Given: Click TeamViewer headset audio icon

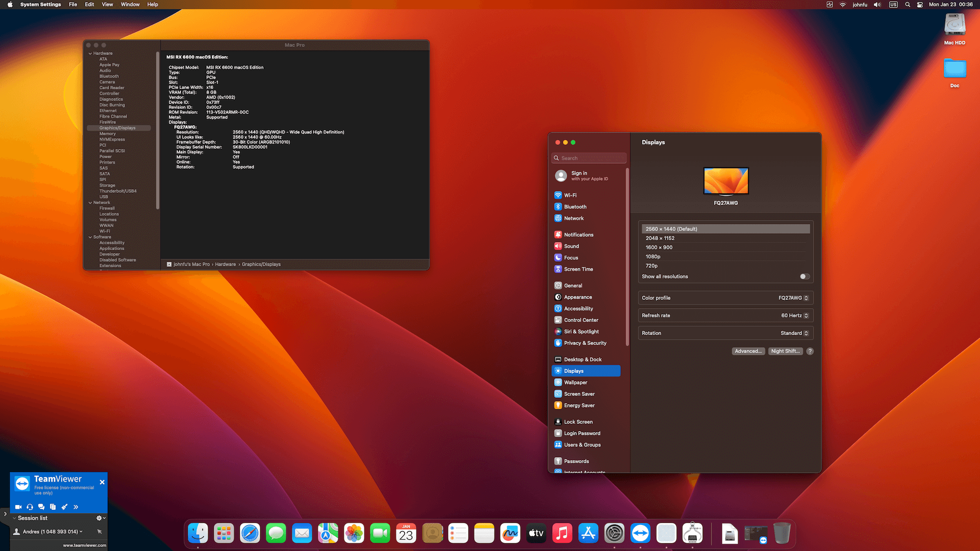Looking at the screenshot, I should (x=30, y=507).
